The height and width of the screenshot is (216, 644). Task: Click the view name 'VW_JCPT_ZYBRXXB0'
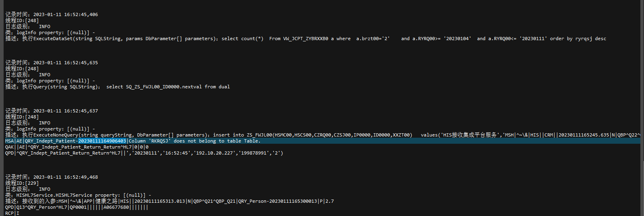click(x=305, y=39)
